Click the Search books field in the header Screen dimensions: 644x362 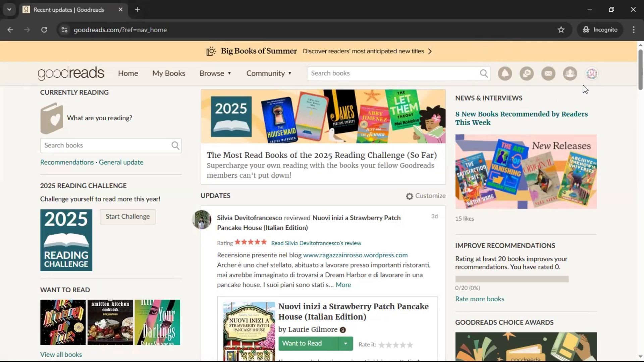click(x=392, y=73)
